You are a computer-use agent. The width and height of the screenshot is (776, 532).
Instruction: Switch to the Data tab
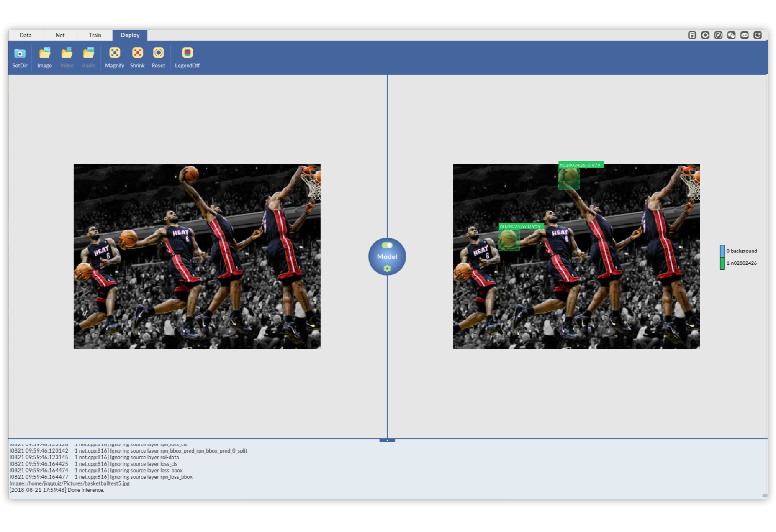(26, 35)
